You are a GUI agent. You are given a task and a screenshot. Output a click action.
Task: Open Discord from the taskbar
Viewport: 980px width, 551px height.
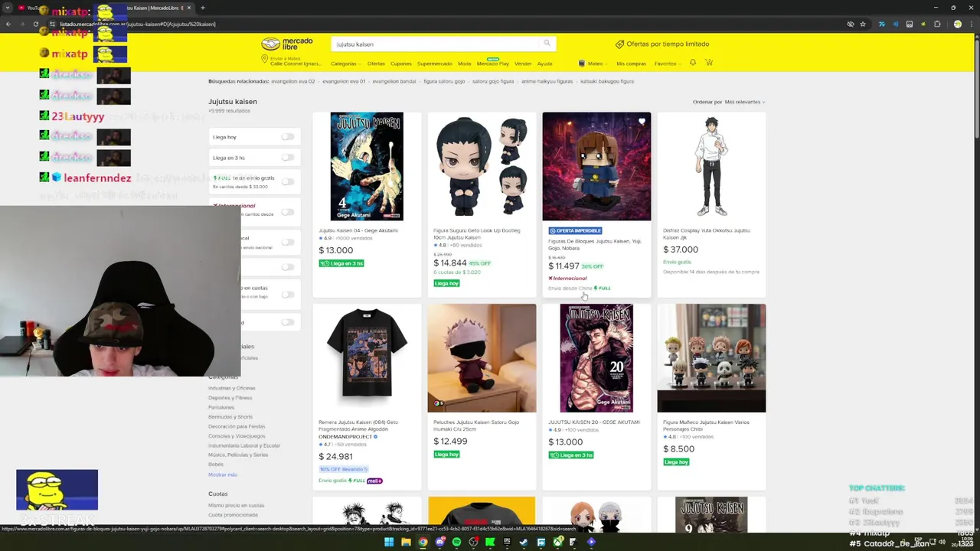439,542
